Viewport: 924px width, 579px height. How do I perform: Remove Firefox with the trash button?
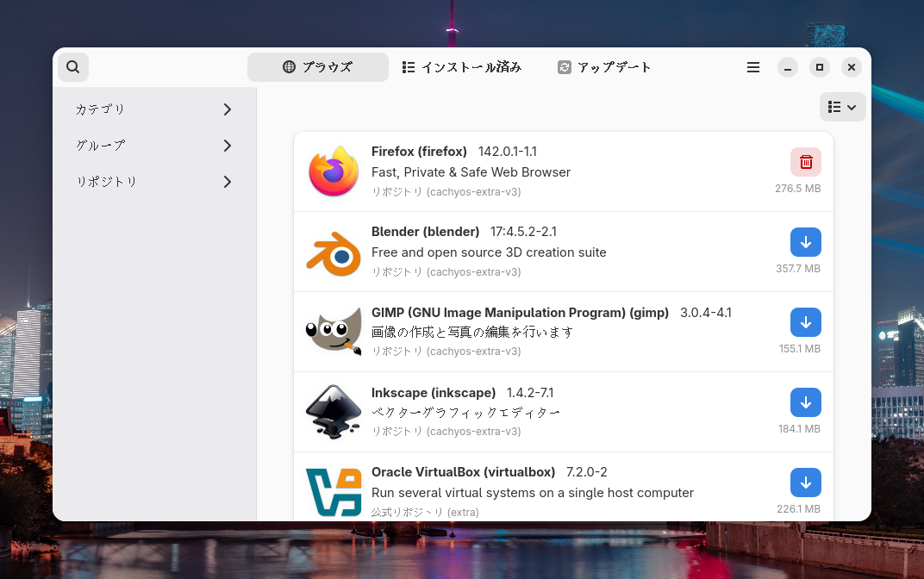(x=806, y=162)
